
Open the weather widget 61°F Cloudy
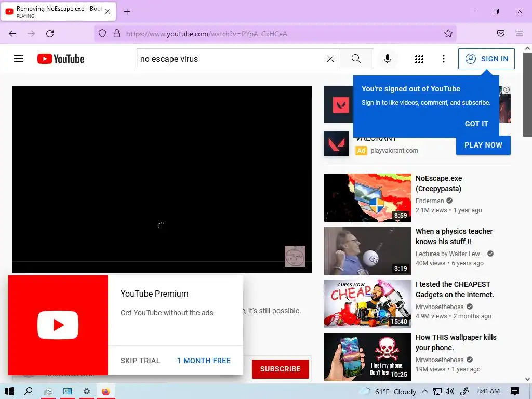388,392
